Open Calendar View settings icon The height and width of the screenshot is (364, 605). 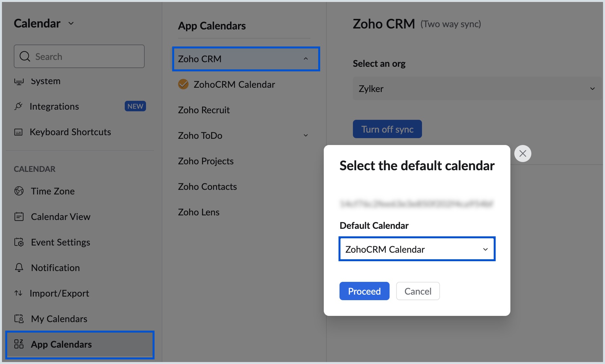click(x=19, y=216)
